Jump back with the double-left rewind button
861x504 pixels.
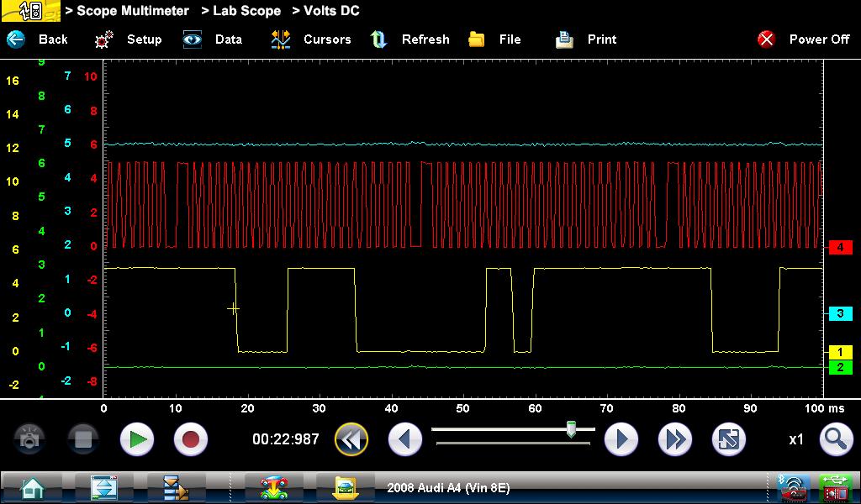(351, 439)
